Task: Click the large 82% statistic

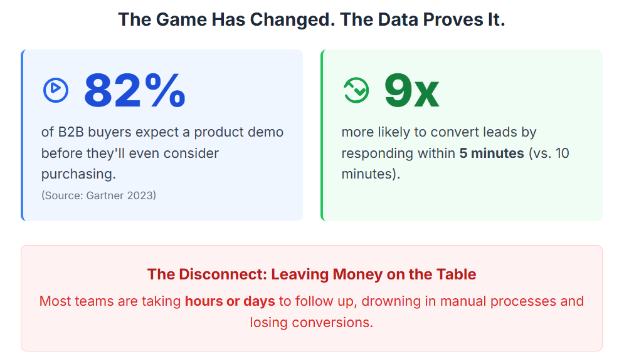Action: point(135,91)
